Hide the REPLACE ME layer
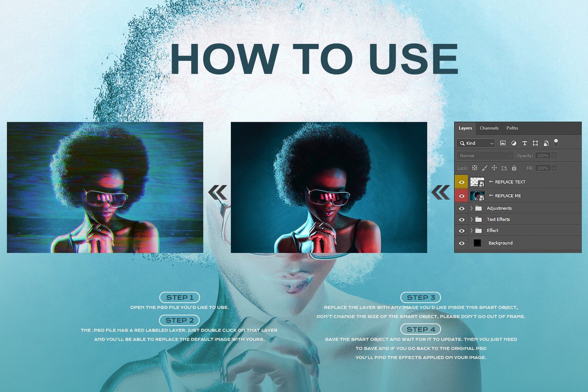This screenshot has height=392, width=588. [x=462, y=196]
